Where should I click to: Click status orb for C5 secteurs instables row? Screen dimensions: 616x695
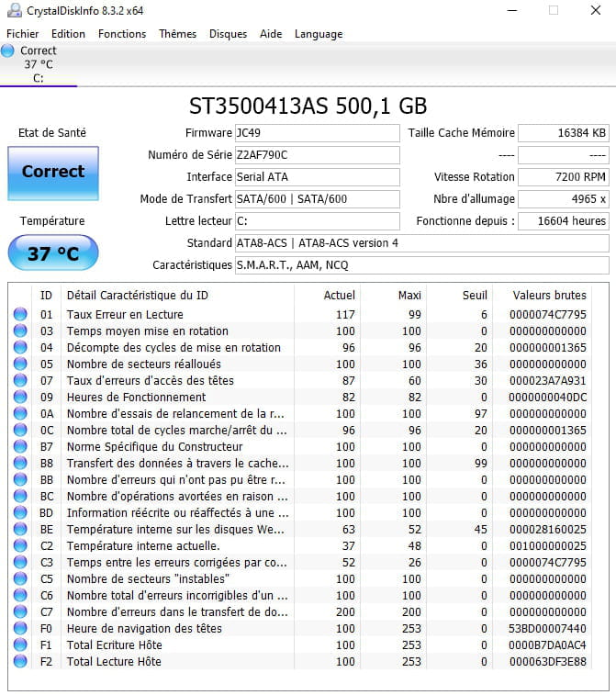[x=20, y=579]
